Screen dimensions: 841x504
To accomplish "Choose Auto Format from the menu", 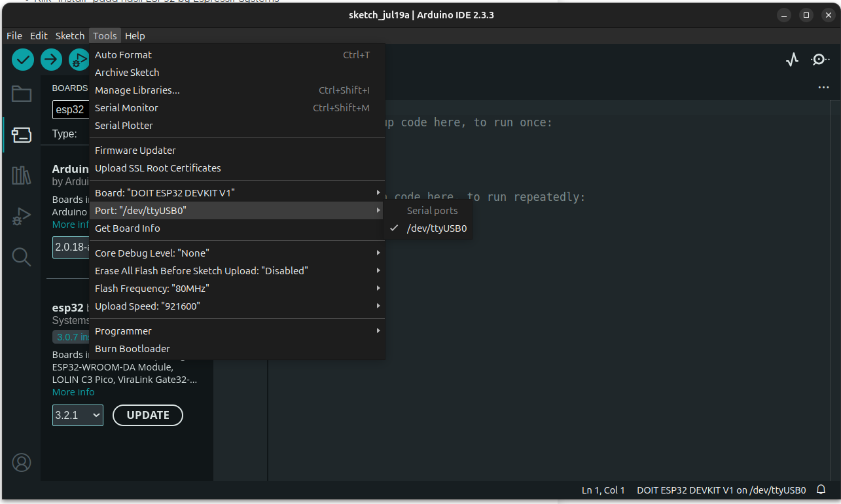I will pyautogui.click(x=237, y=55).
